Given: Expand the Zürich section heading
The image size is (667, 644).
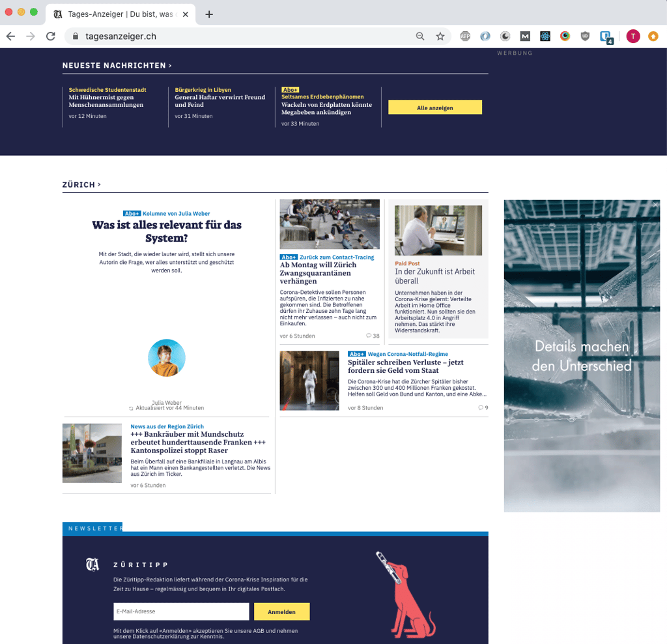Looking at the screenshot, I should coord(81,184).
